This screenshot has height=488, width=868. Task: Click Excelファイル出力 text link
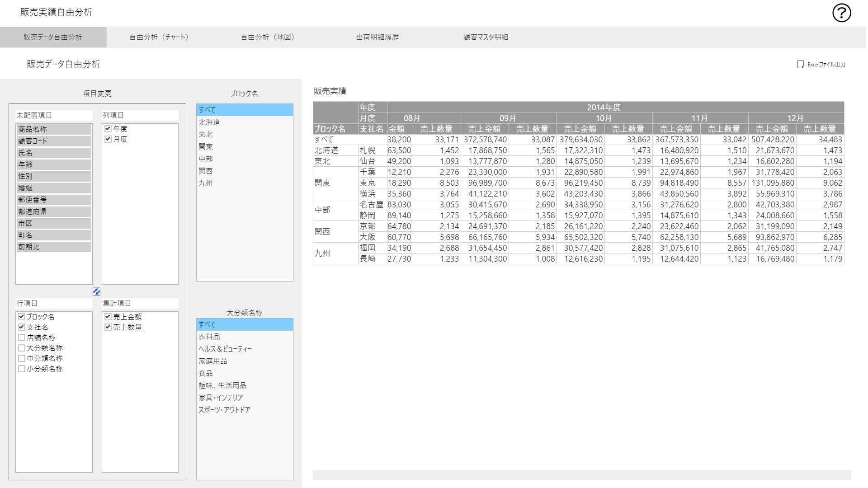click(x=826, y=65)
